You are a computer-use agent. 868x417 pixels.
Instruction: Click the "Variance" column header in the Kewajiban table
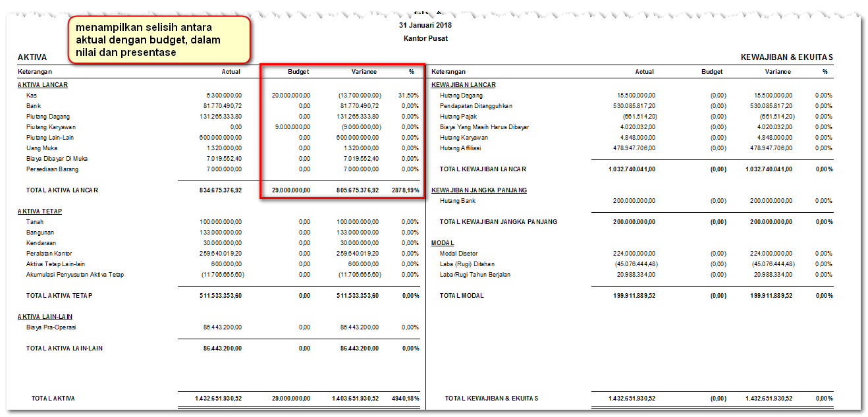[x=778, y=71]
